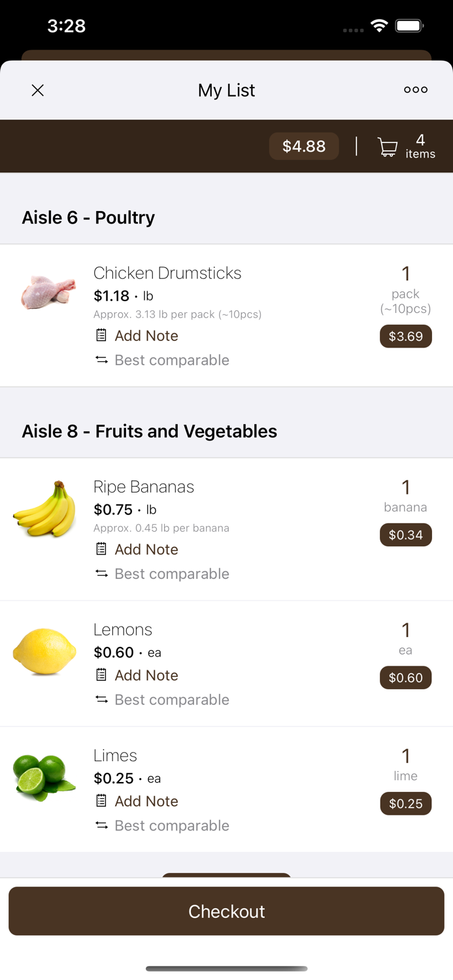
Task: Click the note icon under Ripe Bananas
Action: coord(101,549)
